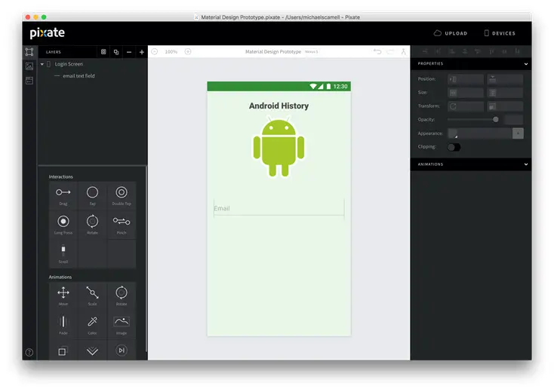Click the 100% zoom level text
554x392 pixels.
171,52
